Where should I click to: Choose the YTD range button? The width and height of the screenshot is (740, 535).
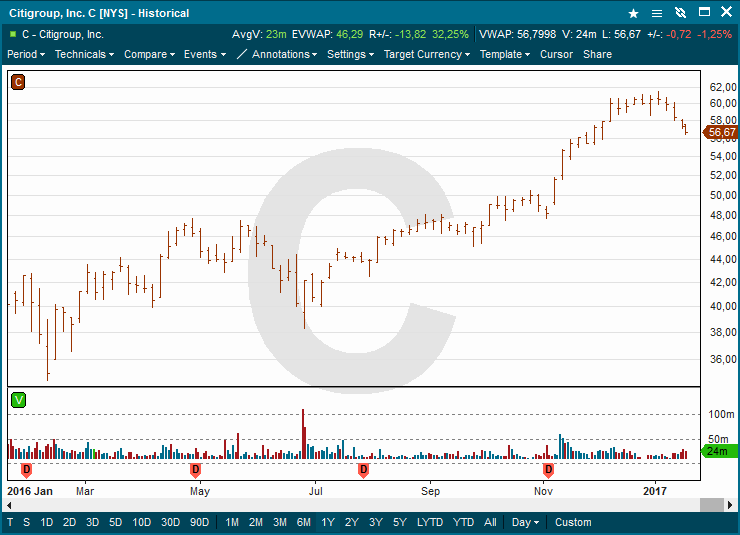click(x=463, y=522)
